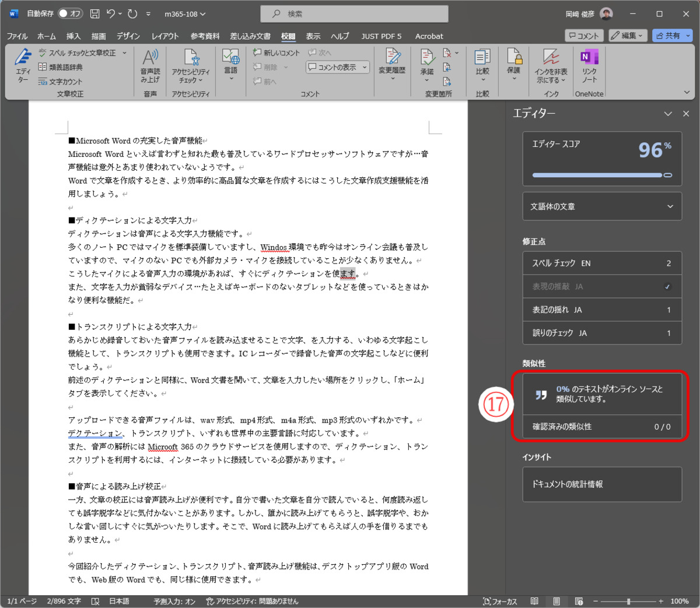Open the Customize Quick Access Toolbar dropdown
Viewport: 700px width, 608px height.
click(x=148, y=13)
